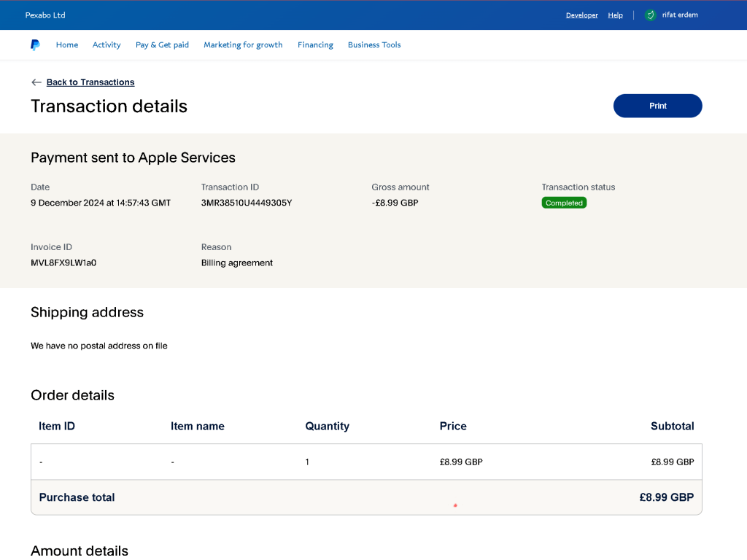Click the quantity value 1 in order row
This screenshot has width=747, height=560.
(307, 462)
